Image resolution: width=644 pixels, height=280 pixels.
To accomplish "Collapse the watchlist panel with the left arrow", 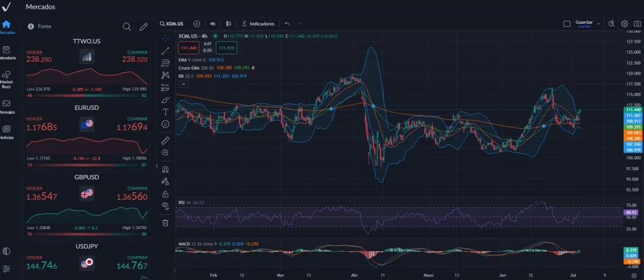I will pos(157,166).
